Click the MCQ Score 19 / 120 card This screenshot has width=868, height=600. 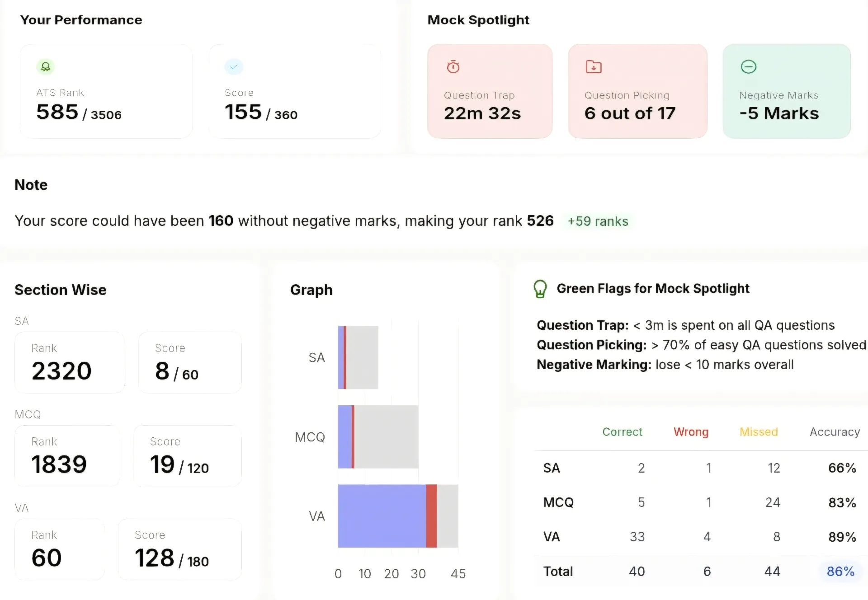pyautogui.click(x=188, y=456)
